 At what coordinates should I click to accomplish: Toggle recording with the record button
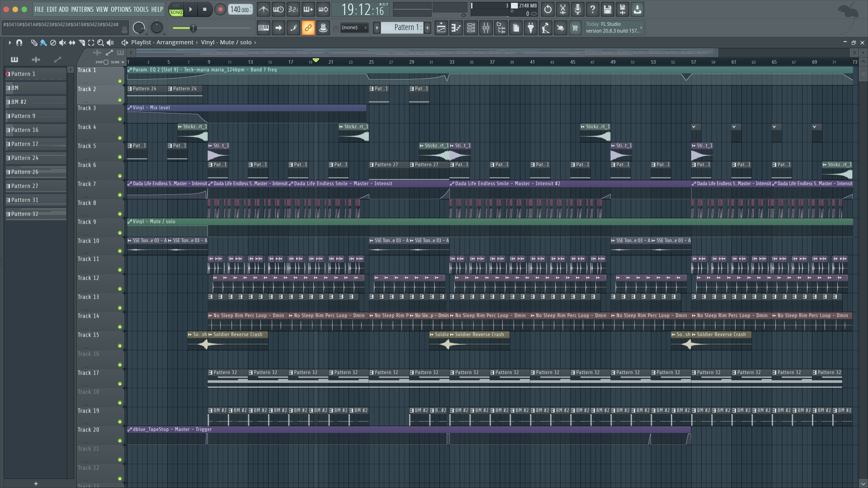point(220,9)
